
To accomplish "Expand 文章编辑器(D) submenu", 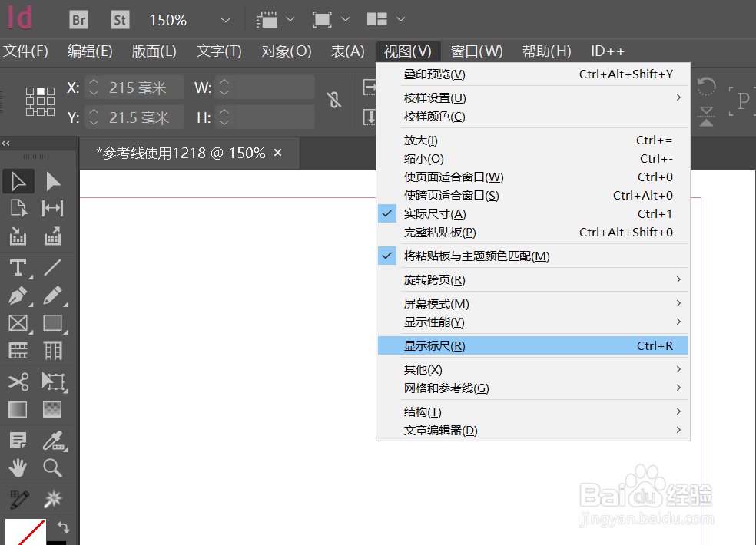I will (532, 431).
